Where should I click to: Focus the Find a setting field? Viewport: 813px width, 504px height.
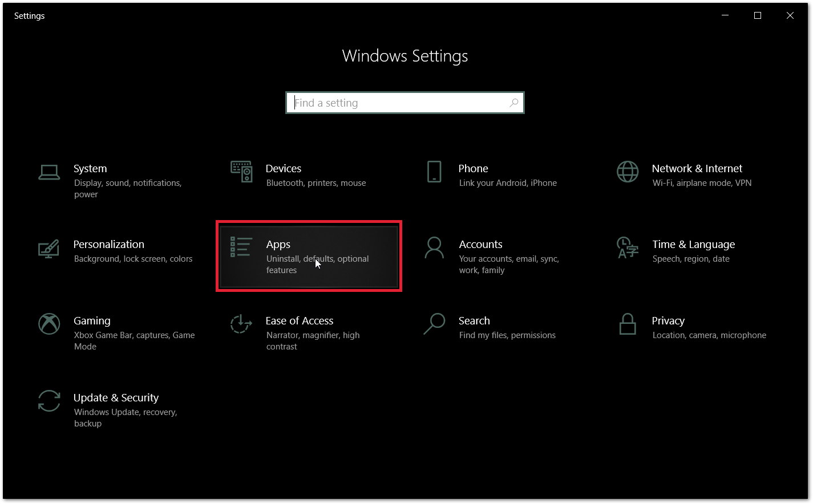405,103
